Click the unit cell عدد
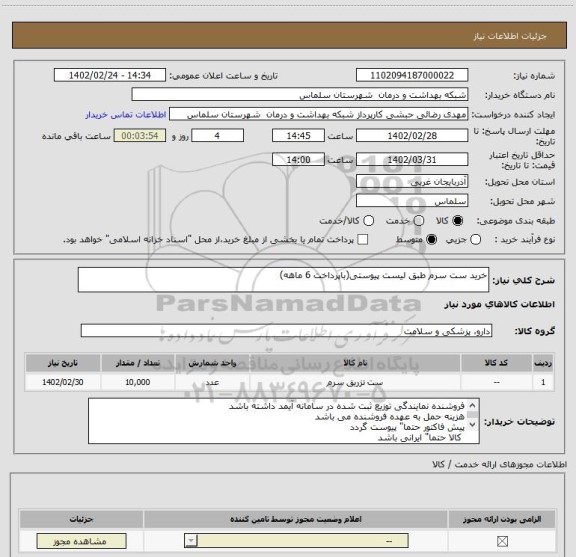Screen dimensions: 576x557 [212, 382]
